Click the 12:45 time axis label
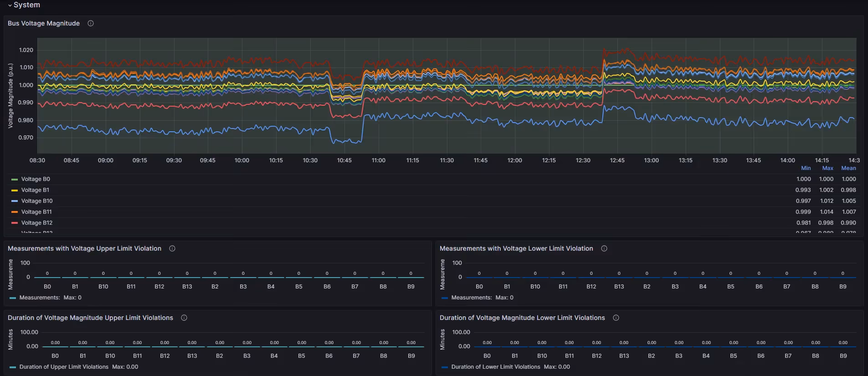This screenshot has width=868, height=376. tap(617, 160)
